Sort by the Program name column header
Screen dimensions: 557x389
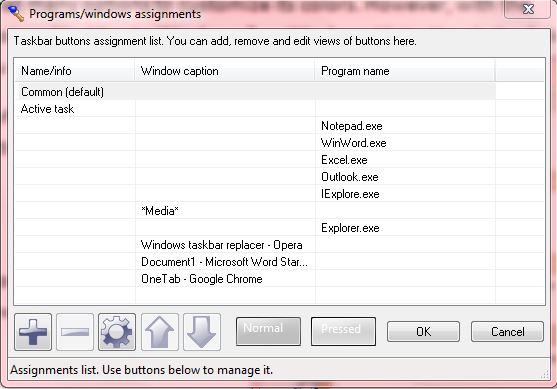pos(405,71)
